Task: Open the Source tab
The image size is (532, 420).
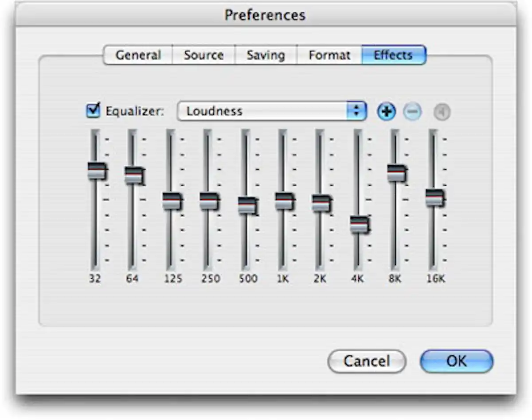Action: (203, 55)
